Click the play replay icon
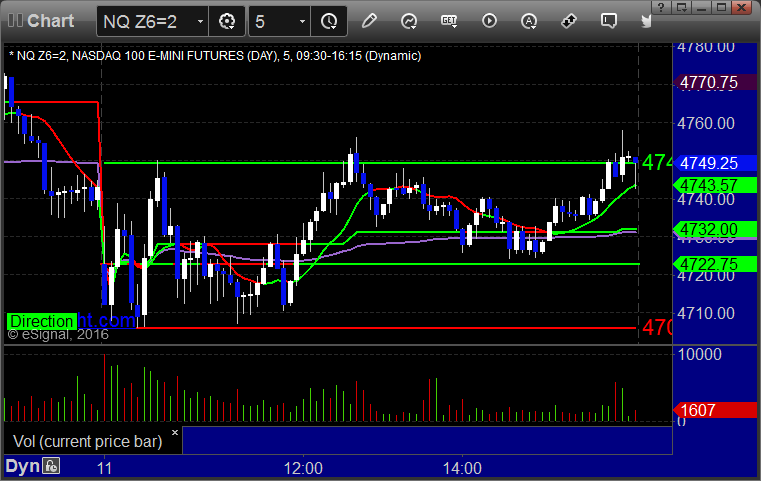This screenshot has height=481, width=761. (489, 21)
